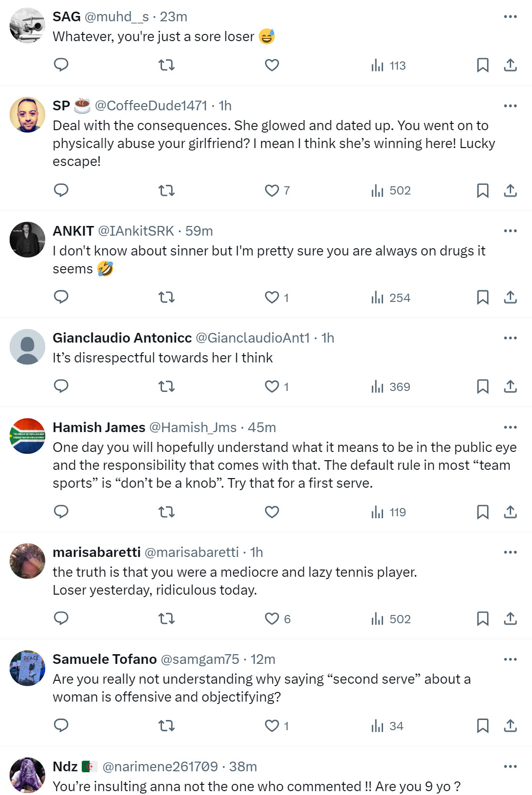Open the more options menu on Ndz's tweet

[x=509, y=766]
